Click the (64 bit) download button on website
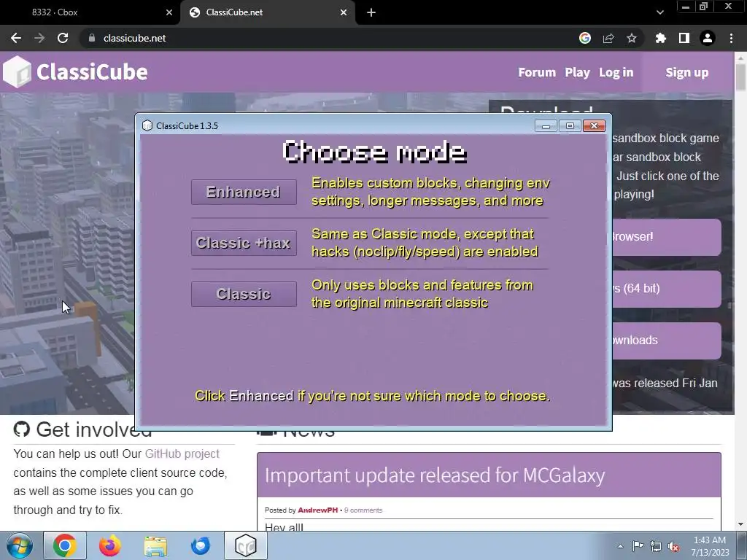 667,289
